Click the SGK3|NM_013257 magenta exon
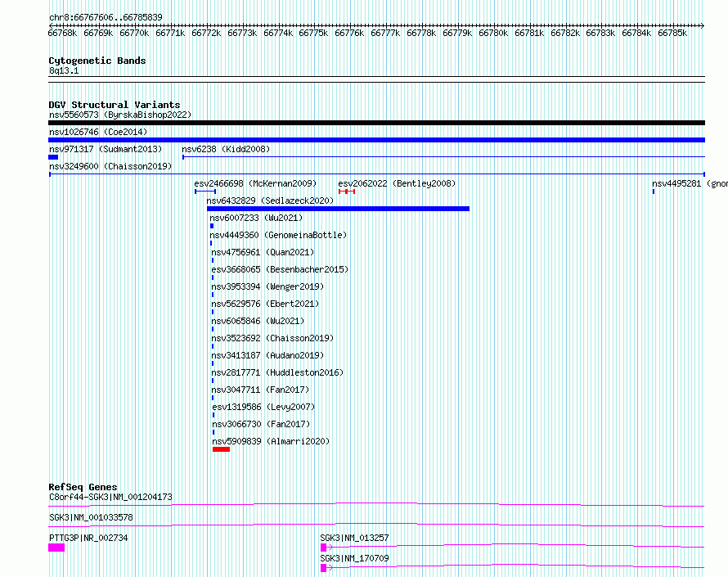 pos(324,548)
